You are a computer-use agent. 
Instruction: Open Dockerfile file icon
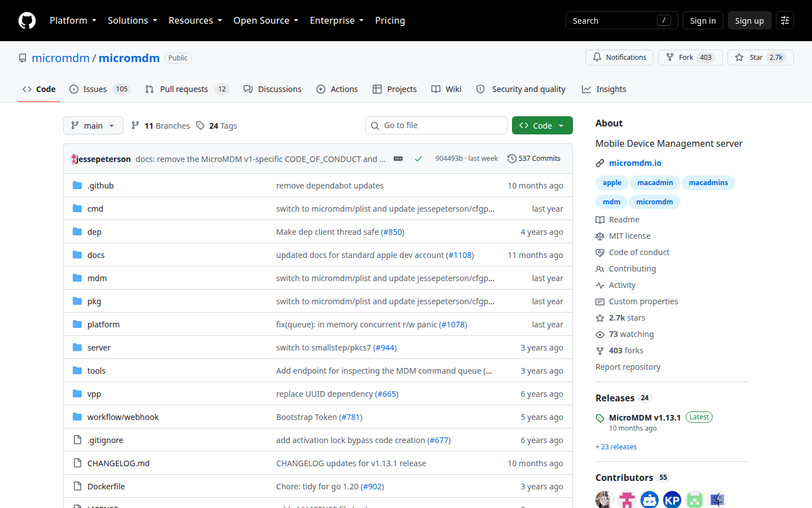tap(77, 486)
